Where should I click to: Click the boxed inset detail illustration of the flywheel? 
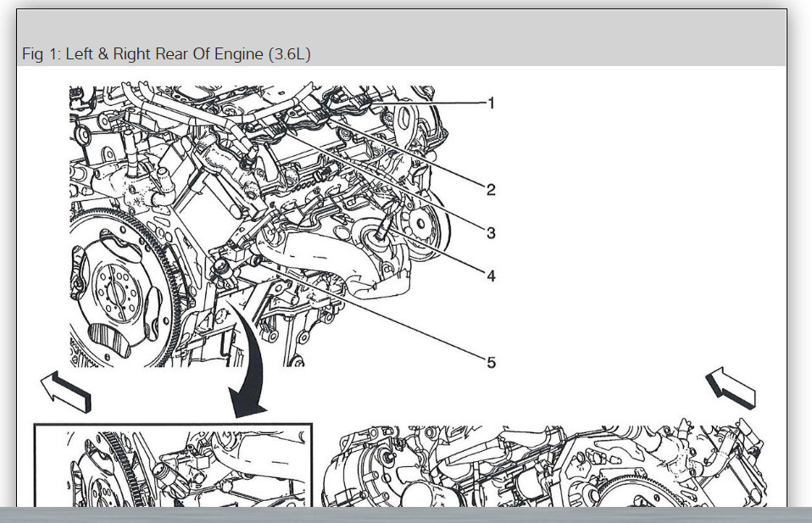[x=173, y=465]
